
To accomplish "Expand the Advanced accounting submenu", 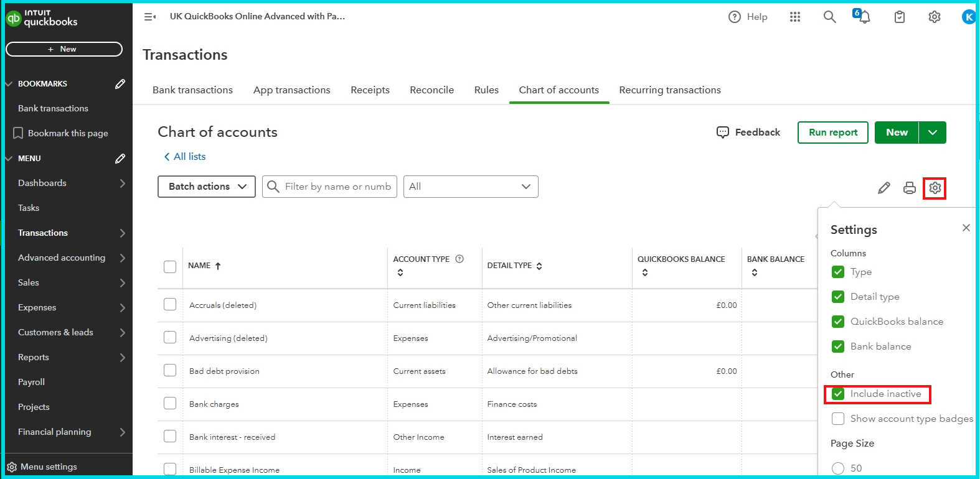I will point(123,258).
